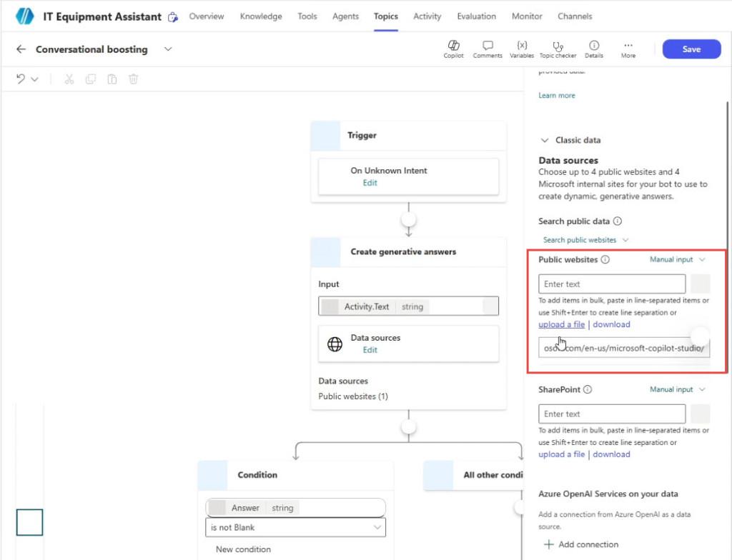Screen dimensions: 732x560
Task: Select the Activity.Text input variable field
Action: [x=408, y=306]
